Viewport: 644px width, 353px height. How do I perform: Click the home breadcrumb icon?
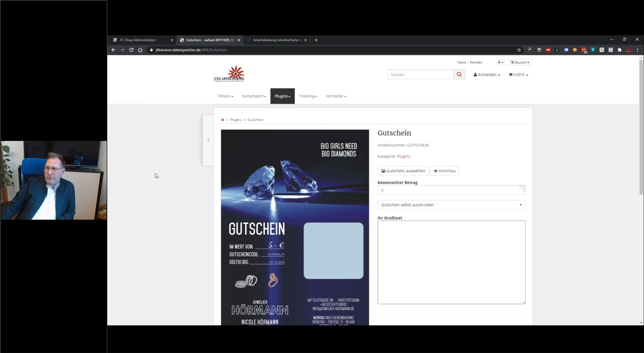[222, 120]
